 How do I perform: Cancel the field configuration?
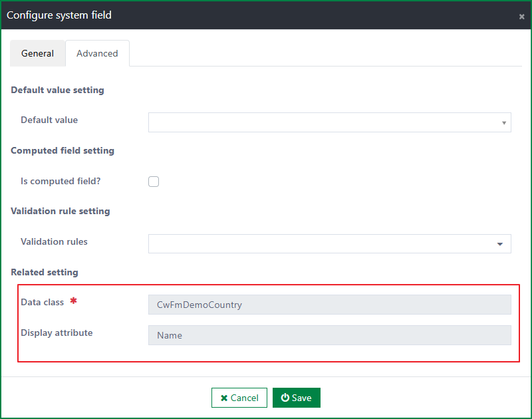click(239, 398)
